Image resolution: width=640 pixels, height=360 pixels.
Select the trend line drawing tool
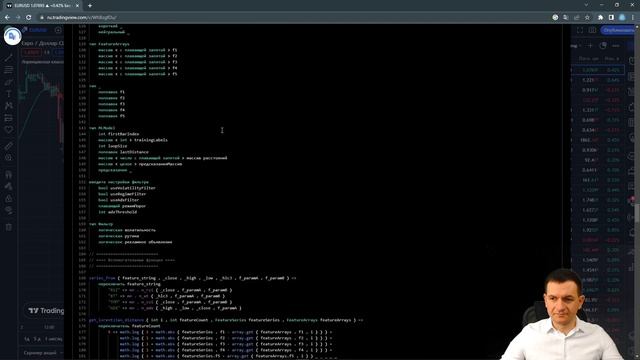(x=9, y=58)
